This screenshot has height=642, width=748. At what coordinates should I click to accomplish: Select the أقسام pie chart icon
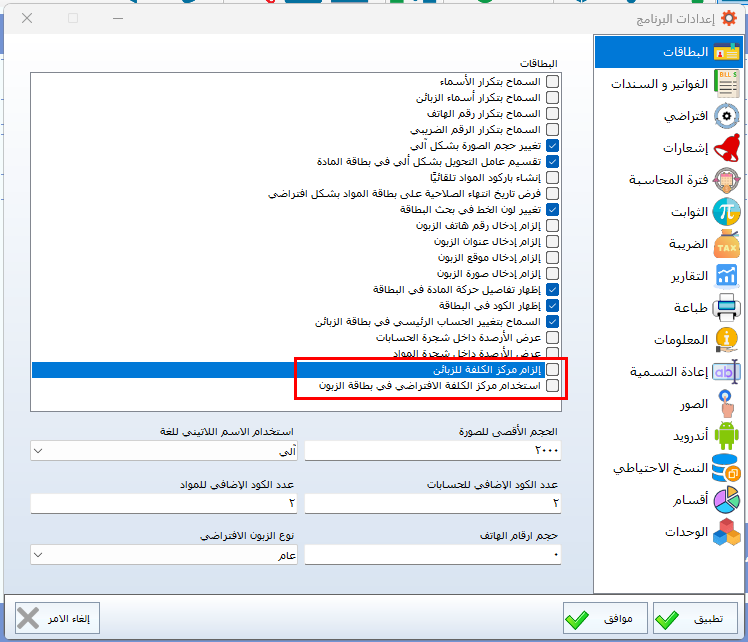(727, 500)
